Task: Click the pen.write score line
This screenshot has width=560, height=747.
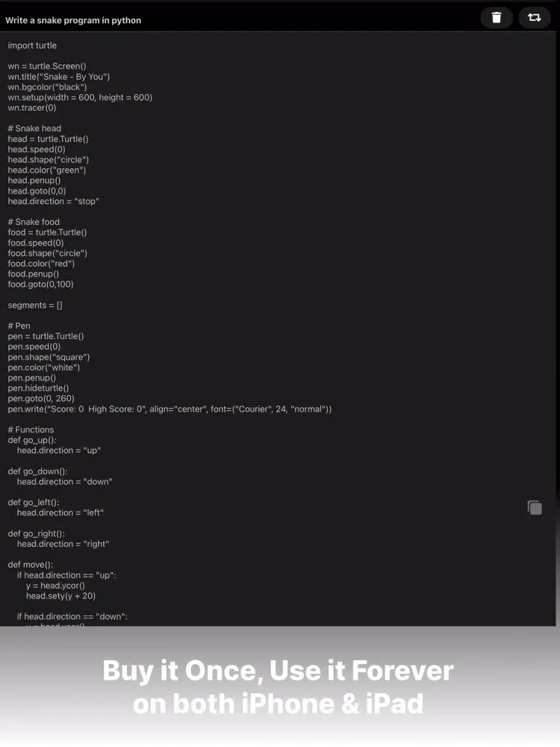Action: 169,409
